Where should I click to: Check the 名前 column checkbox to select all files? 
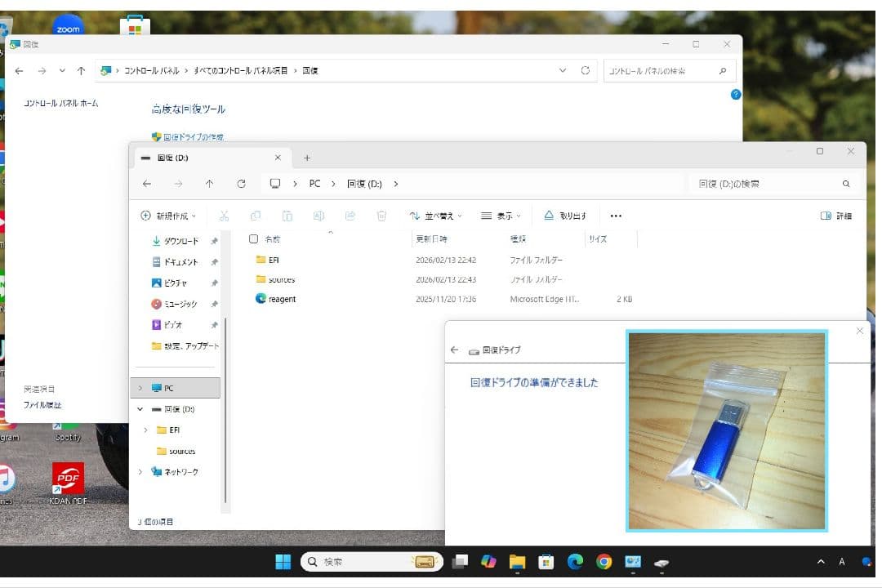pyautogui.click(x=254, y=238)
